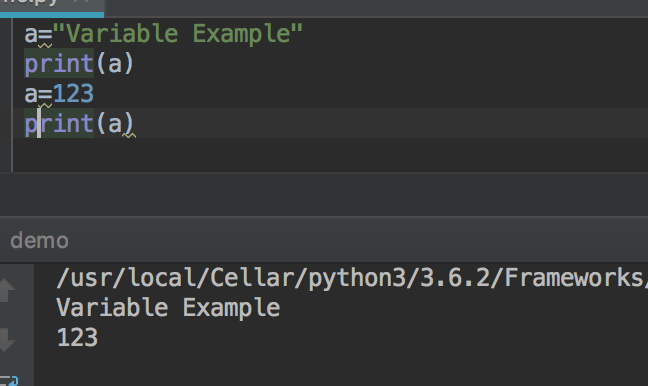Click the number 123 in the code
This screenshot has width=648, height=386.
pos(73,94)
